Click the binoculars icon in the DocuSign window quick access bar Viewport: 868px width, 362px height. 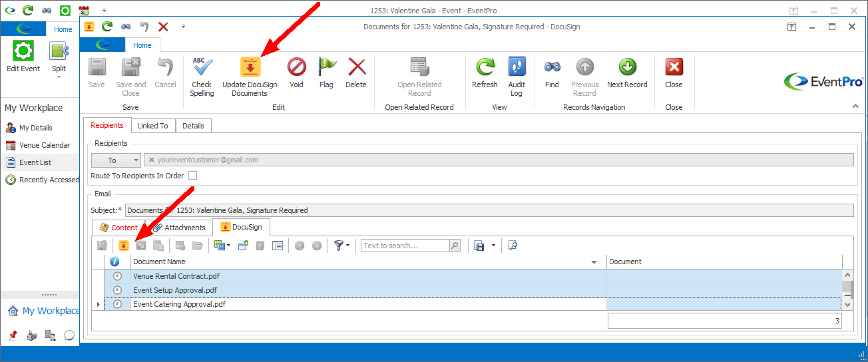pos(126,27)
